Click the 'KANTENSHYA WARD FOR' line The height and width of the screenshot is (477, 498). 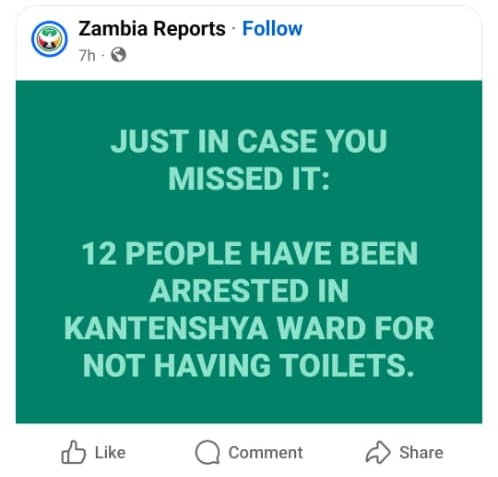click(x=249, y=328)
